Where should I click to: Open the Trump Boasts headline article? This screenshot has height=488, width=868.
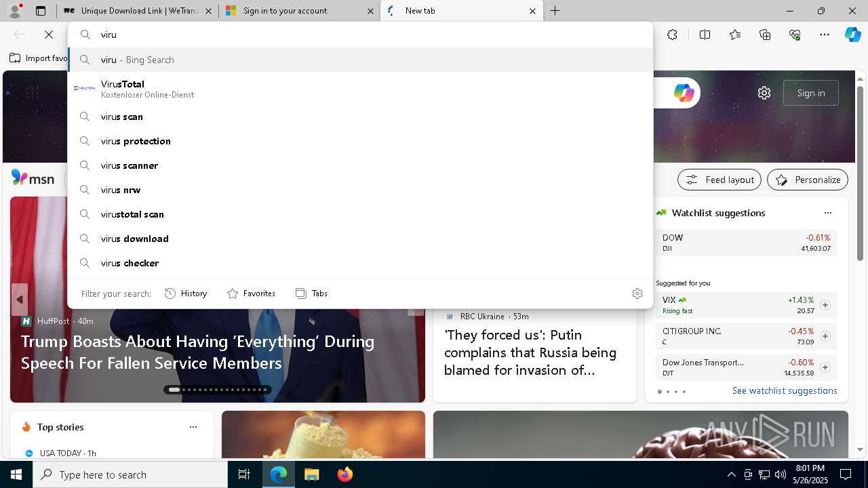click(197, 352)
